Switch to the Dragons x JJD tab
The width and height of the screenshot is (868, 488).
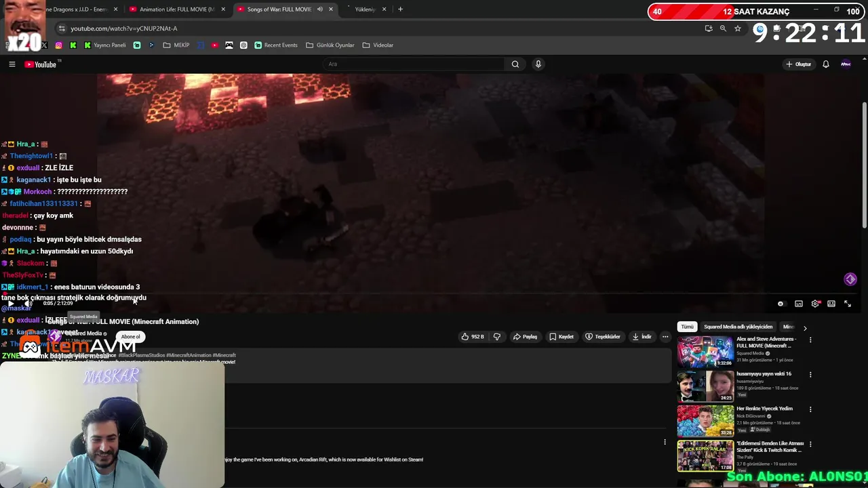coord(76,9)
